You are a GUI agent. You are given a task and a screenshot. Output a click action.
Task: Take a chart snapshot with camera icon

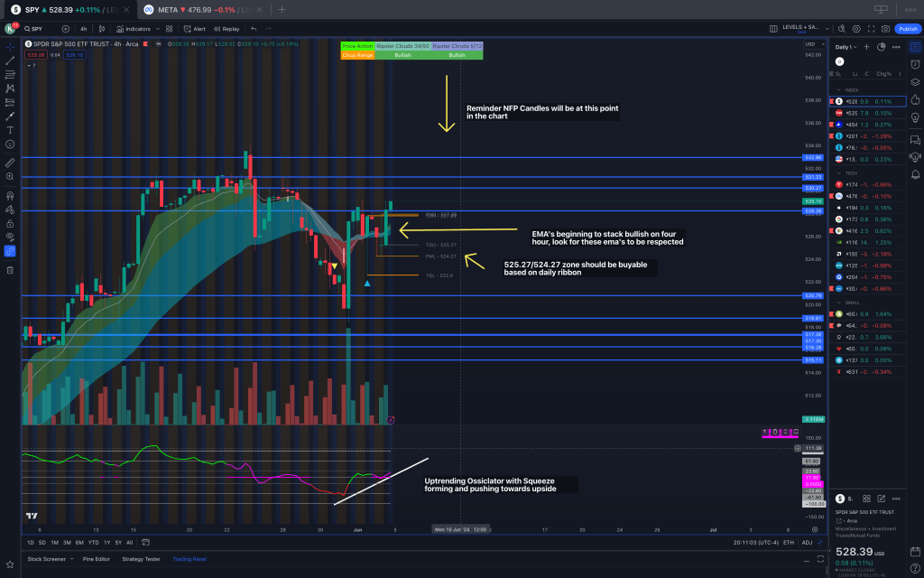[x=885, y=29]
